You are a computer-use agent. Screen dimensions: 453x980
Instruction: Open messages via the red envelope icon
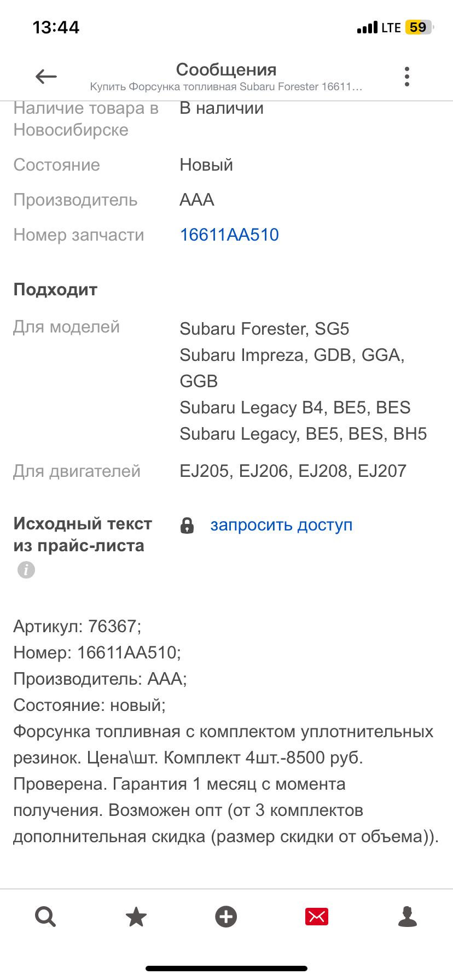[317, 917]
